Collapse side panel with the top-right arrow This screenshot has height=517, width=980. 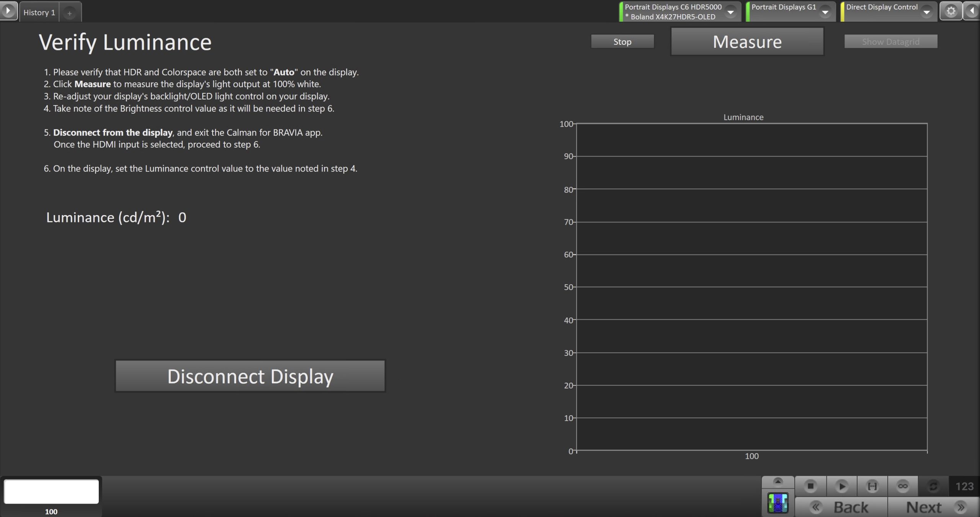coord(973,11)
